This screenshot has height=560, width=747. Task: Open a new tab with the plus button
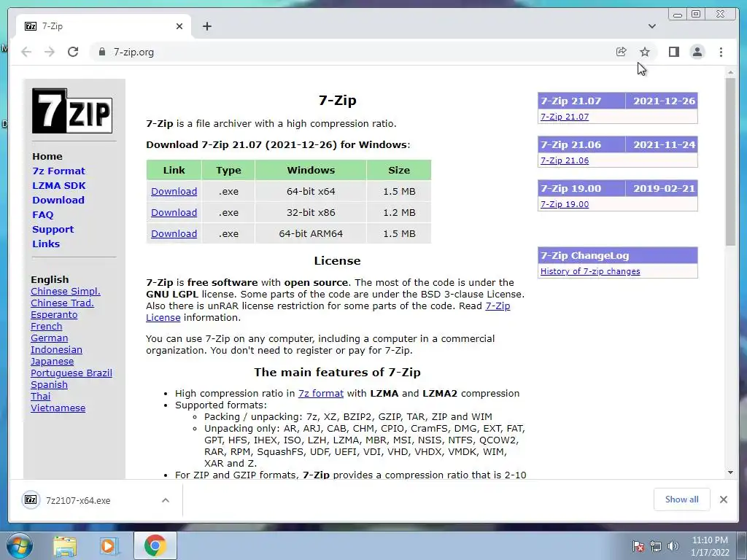(x=206, y=26)
